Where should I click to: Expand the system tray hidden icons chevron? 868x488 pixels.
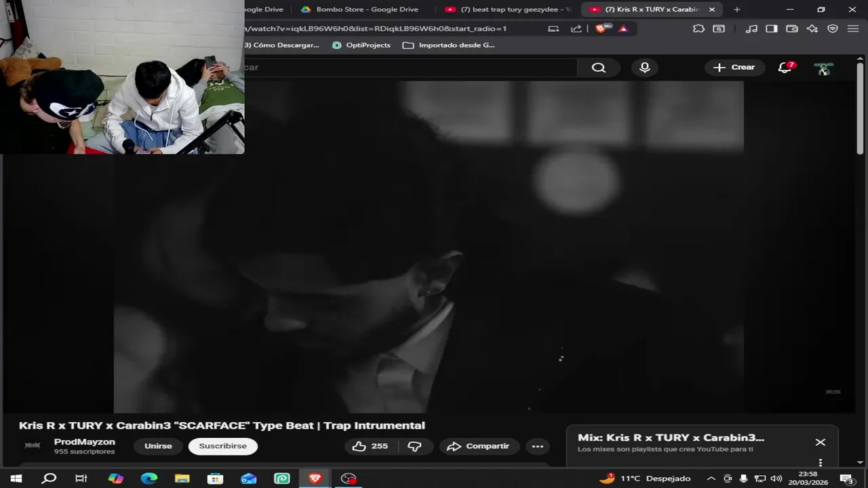[x=711, y=479]
